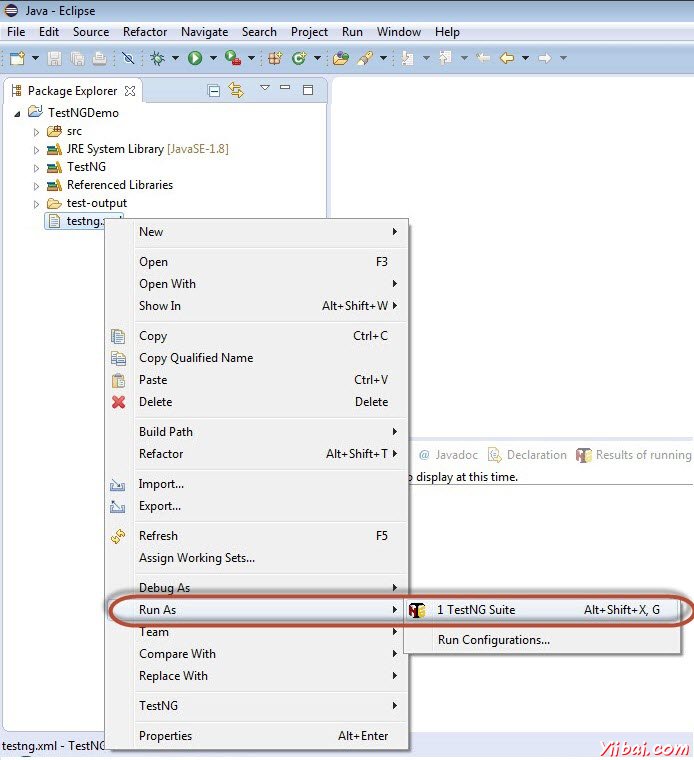This screenshot has width=694, height=760.
Task: Select Run As in context menu
Action: pos(257,610)
